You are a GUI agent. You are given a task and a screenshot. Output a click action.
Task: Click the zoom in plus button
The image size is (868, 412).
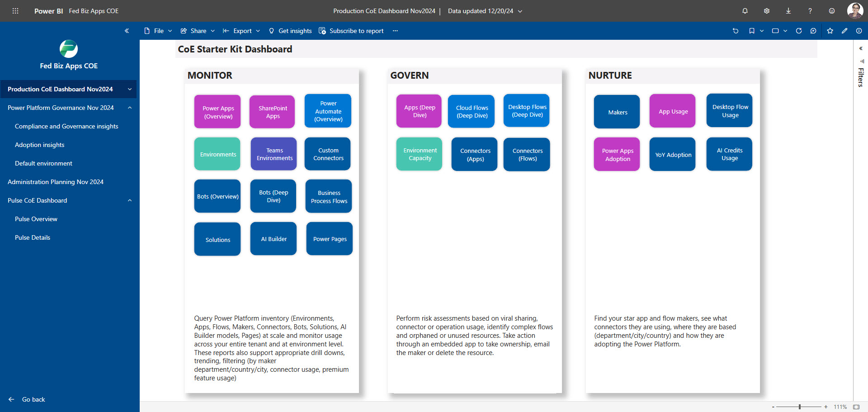[x=826, y=407]
